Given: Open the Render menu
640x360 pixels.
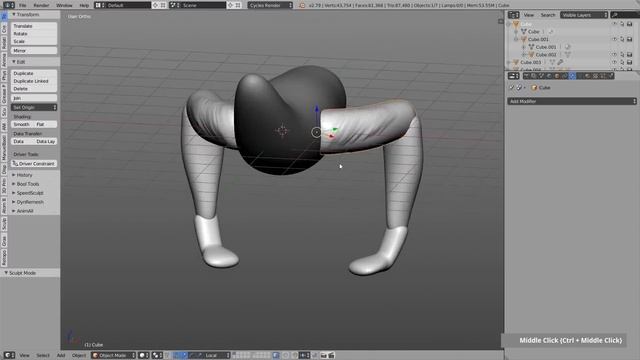Looking at the screenshot, I should [41, 5].
